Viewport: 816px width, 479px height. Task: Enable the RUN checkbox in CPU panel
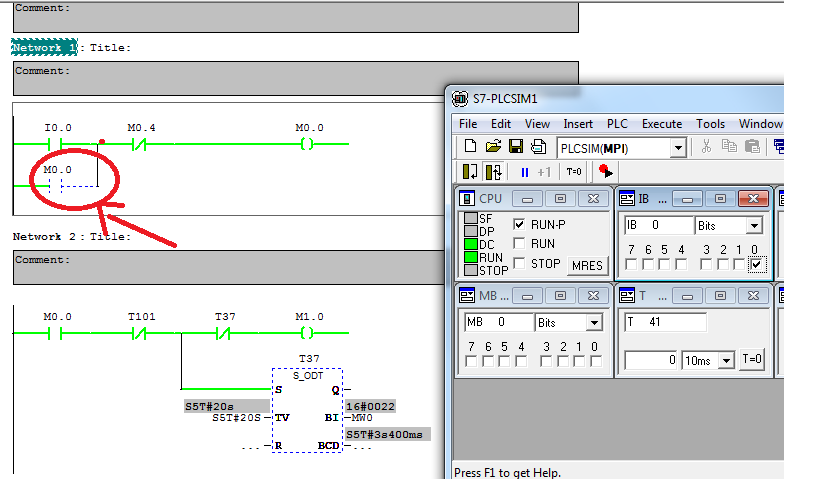(x=519, y=243)
